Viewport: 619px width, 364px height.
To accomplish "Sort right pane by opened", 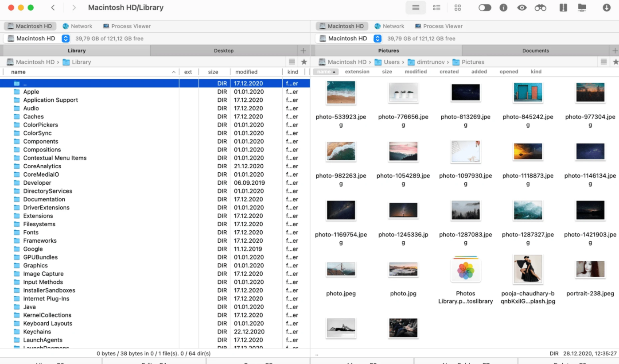I will click(509, 72).
